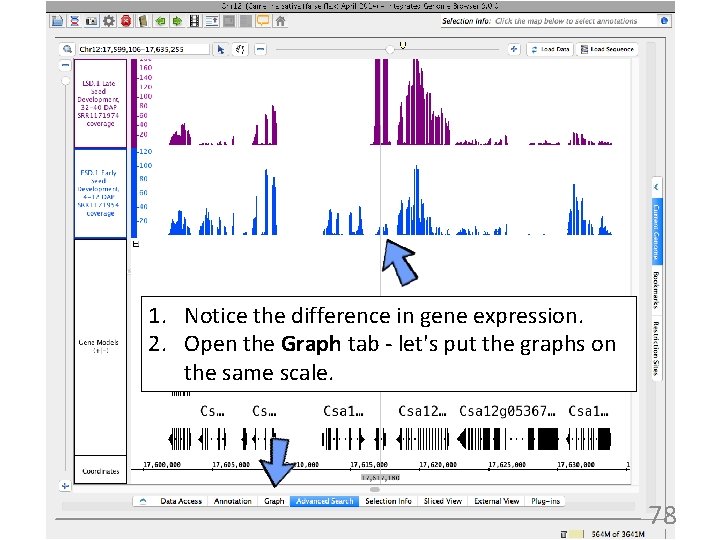Open a file with the folder icon
Screen dimensions: 720x540
click(57, 21)
